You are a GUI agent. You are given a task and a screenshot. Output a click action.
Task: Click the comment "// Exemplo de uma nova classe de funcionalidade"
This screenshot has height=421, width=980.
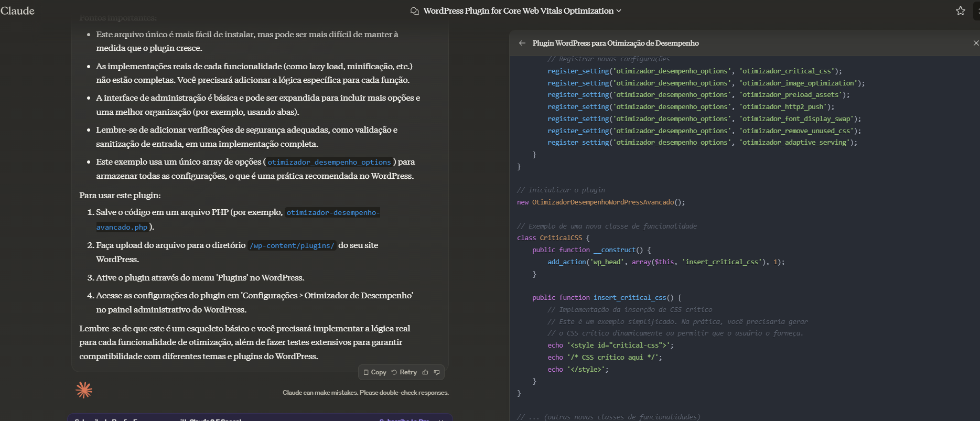[607, 226]
